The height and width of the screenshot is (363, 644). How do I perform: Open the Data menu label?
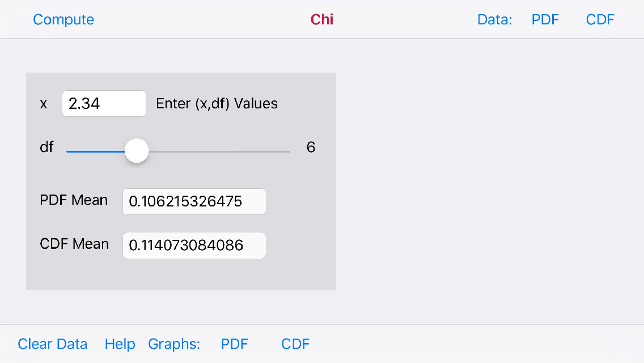point(494,19)
